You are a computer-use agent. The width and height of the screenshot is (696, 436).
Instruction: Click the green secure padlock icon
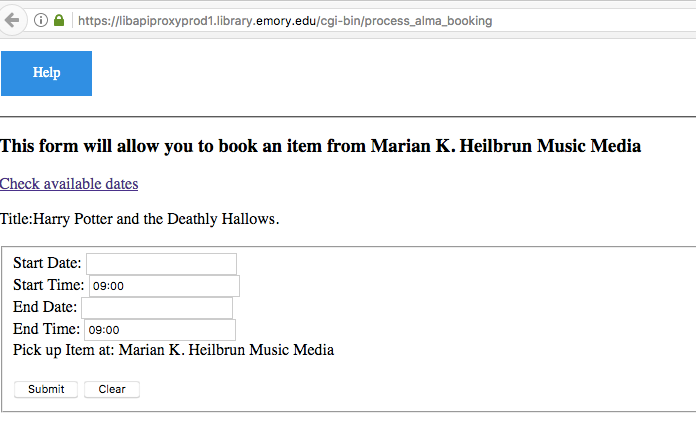[59, 20]
